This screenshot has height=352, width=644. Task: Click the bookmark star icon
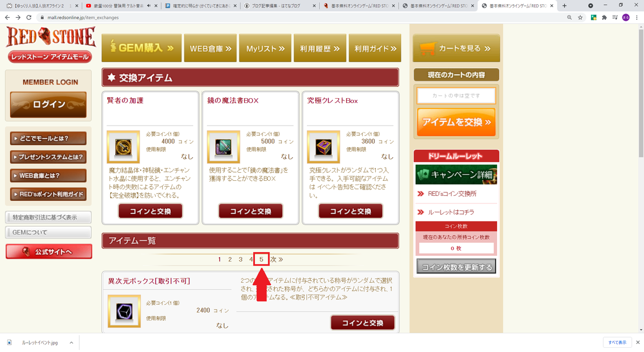coord(580,17)
